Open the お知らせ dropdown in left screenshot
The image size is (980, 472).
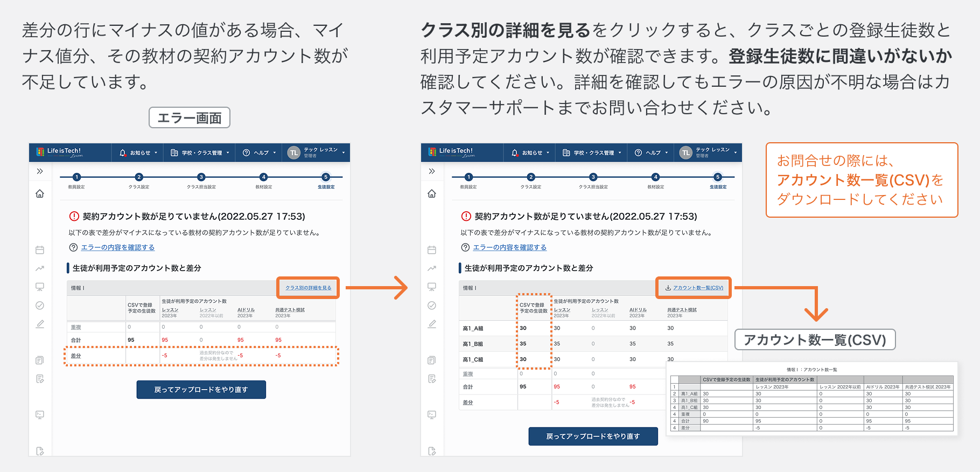coord(138,152)
